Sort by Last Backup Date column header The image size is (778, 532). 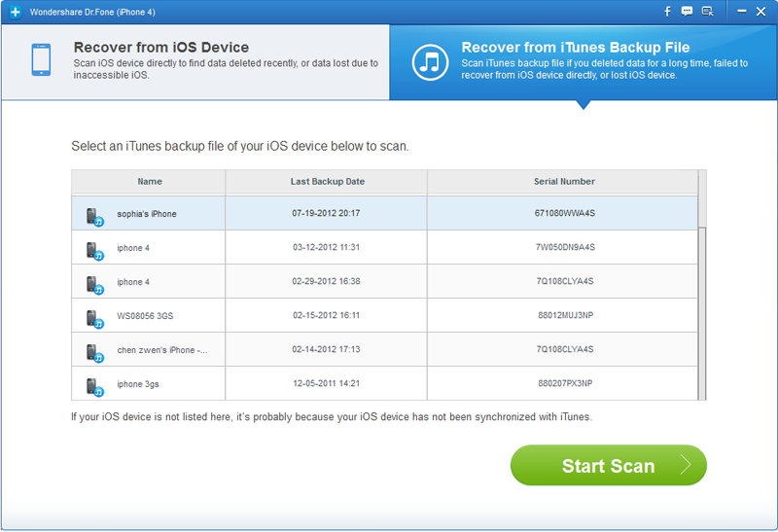327,182
